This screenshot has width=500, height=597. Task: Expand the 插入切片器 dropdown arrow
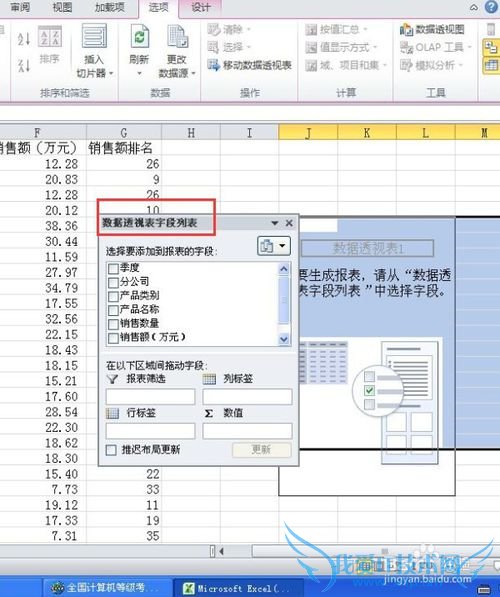pyautogui.click(x=111, y=73)
